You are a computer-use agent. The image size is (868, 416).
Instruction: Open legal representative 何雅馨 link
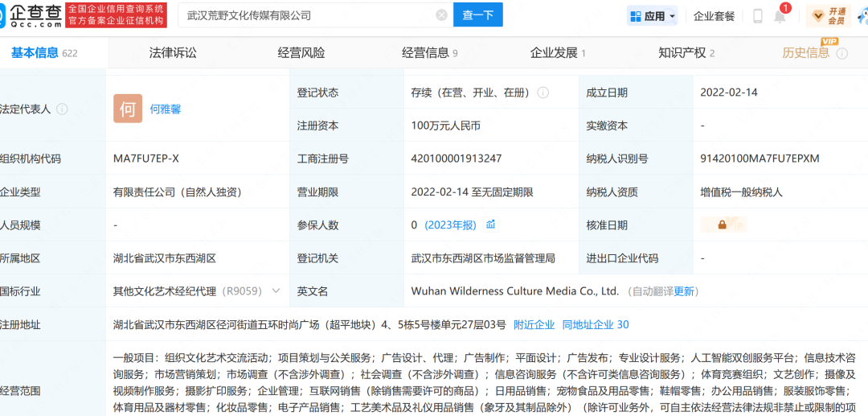pyautogui.click(x=166, y=109)
